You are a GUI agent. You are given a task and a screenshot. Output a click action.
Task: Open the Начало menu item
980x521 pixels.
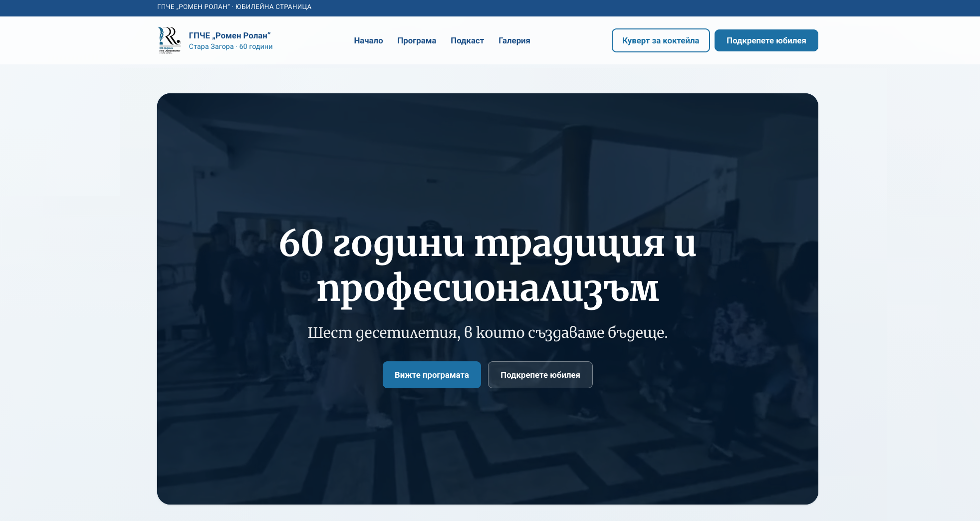tap(368, 40)
